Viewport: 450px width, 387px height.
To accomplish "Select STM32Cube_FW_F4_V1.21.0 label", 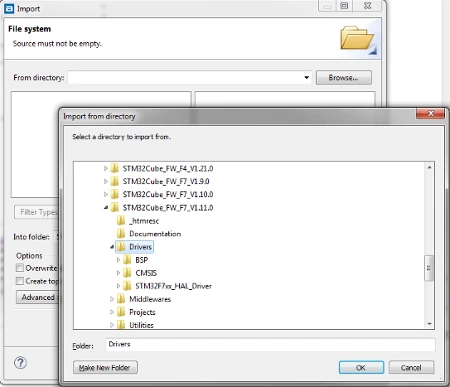I will click(168, 168).
